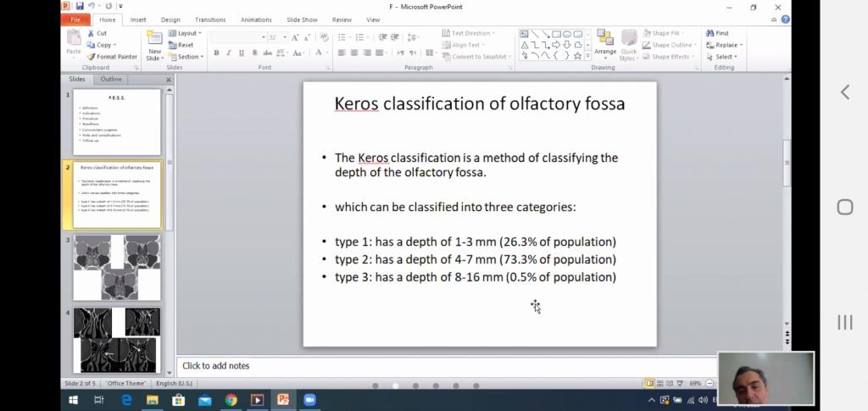Click the Format Painter tool
868x411 pixels.
tap(112, 57)
